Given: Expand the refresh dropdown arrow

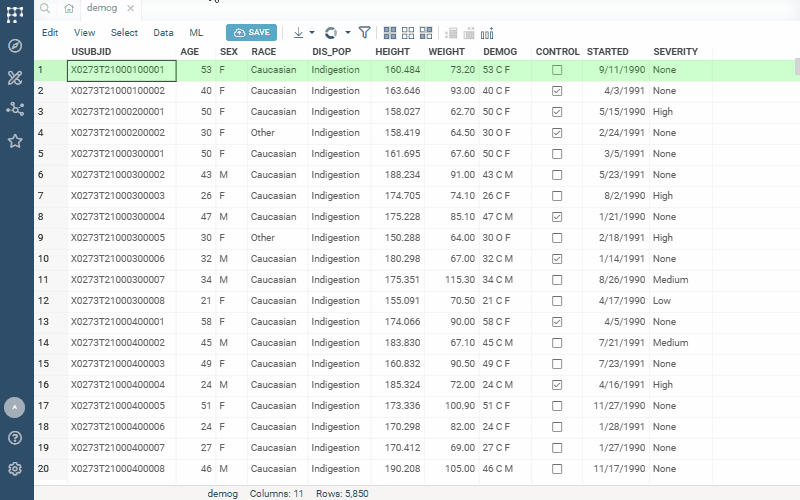Looking at the screenshot, I should 347,33.
